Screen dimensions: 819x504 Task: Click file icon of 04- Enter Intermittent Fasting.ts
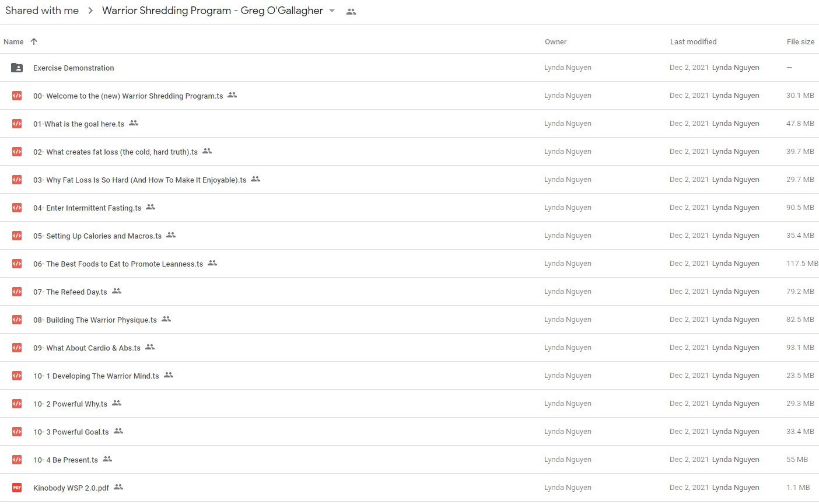[17, 208]
